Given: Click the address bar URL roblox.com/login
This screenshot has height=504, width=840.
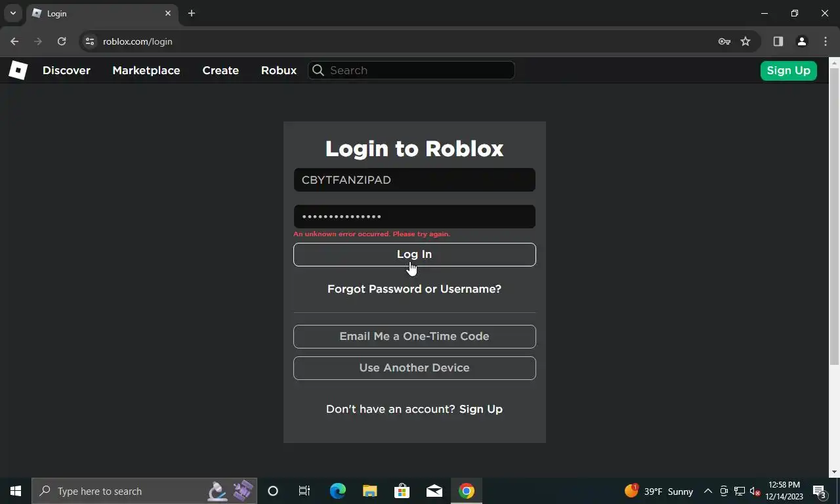Looking at the screenshot, I should [x=138, y=41].
